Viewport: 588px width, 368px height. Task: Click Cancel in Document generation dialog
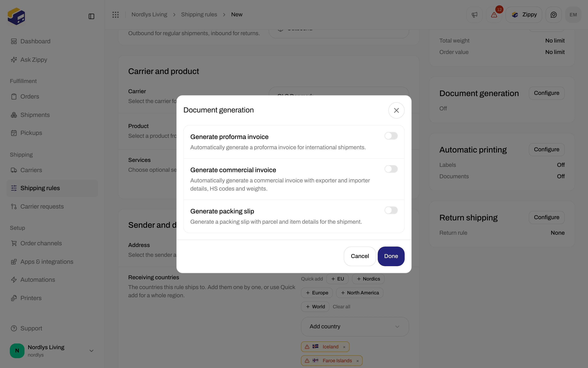pyautogui.click(x=360, y=256)
